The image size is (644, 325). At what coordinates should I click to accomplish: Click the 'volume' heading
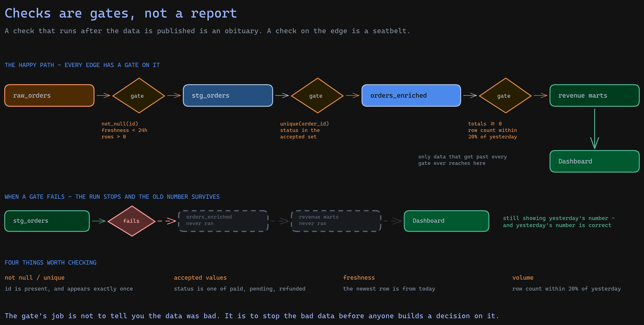(x=523, y=277)
